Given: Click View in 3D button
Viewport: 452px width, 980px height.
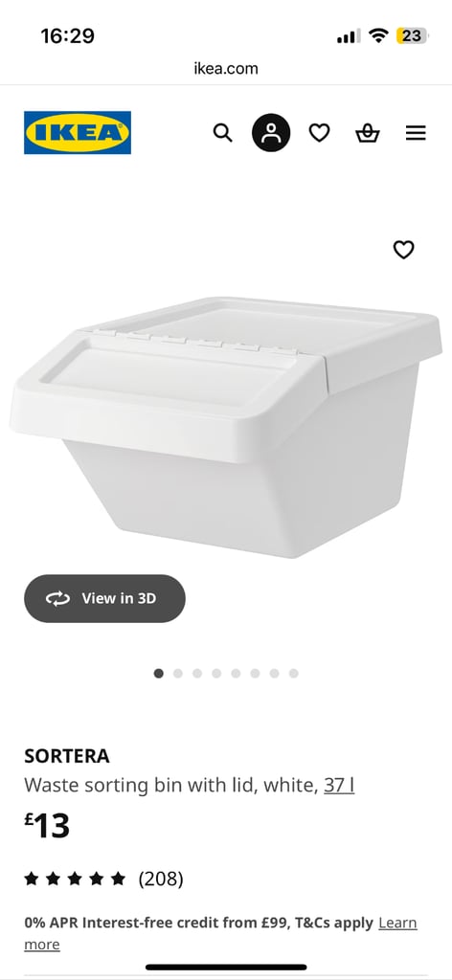Looking at the screenshot, I should tap(105, 598).
